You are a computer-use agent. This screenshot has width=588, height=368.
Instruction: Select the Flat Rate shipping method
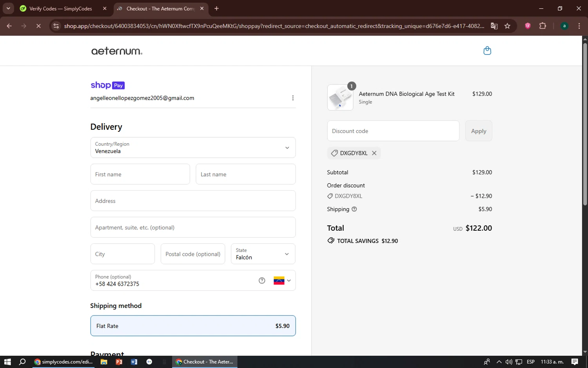pyautogui.click(x=193, y=326)
